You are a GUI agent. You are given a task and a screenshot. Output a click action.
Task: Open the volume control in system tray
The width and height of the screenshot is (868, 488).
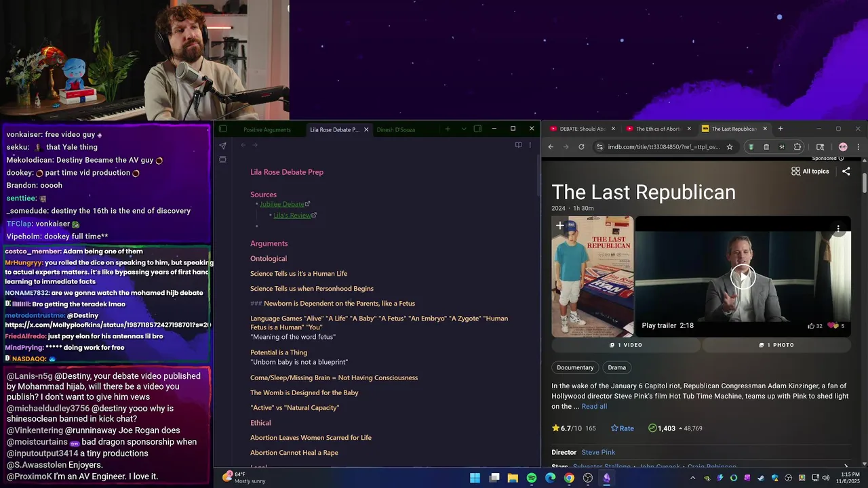pos(825,478)
